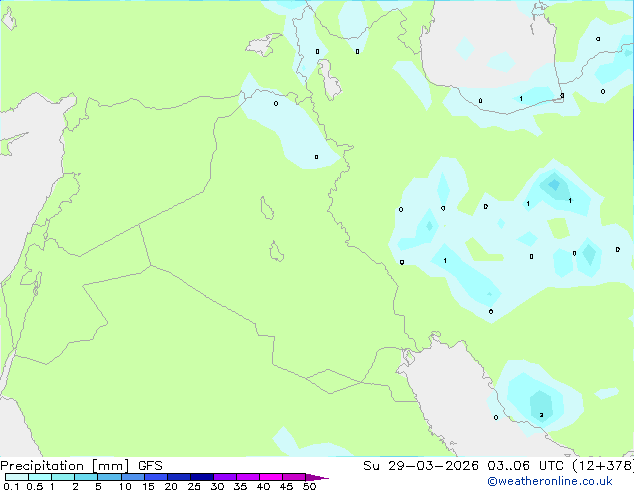Click the 'Precipitation [mm]' title text
The height and width of the screenshot is (490, 634).
pos(65,466)
